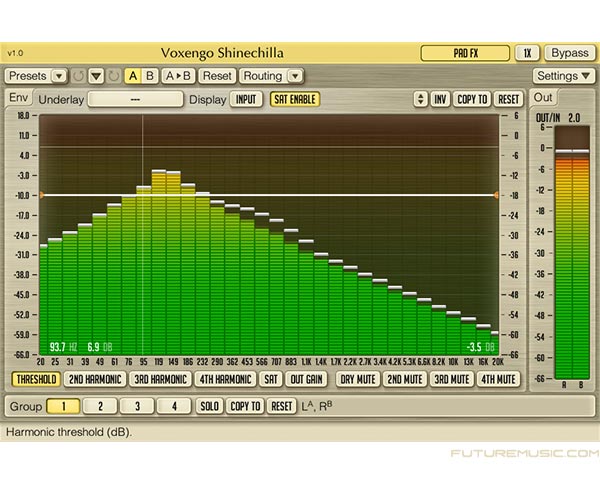Select the OUT GAIN envelope
Screen dimensions: 600x493
pos(306,379)
